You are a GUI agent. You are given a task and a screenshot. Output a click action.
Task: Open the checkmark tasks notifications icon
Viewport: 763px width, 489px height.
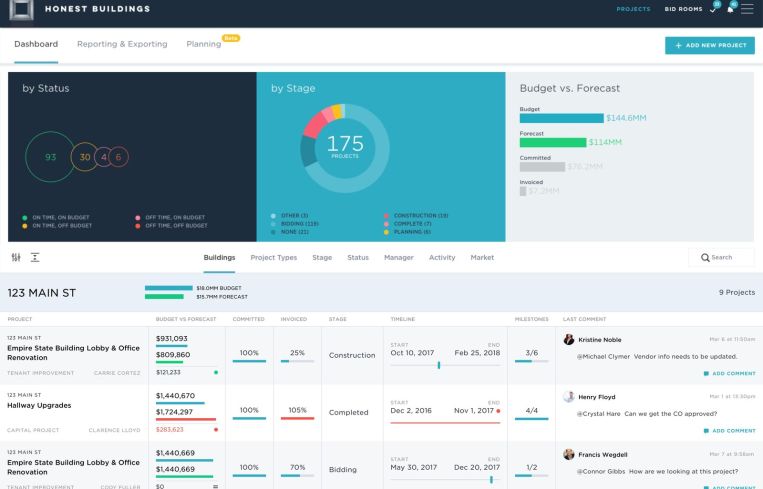(713, 10)
